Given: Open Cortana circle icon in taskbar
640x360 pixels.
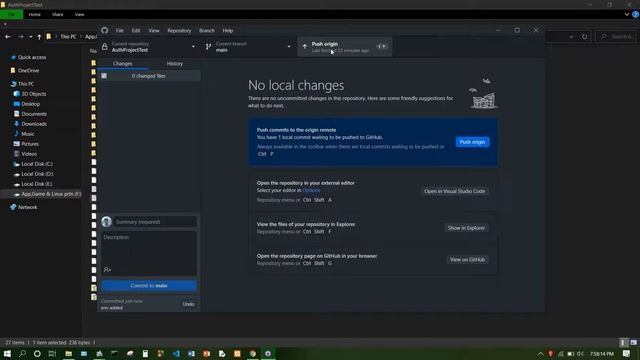Looking at the screenshot, I should 37,353.
